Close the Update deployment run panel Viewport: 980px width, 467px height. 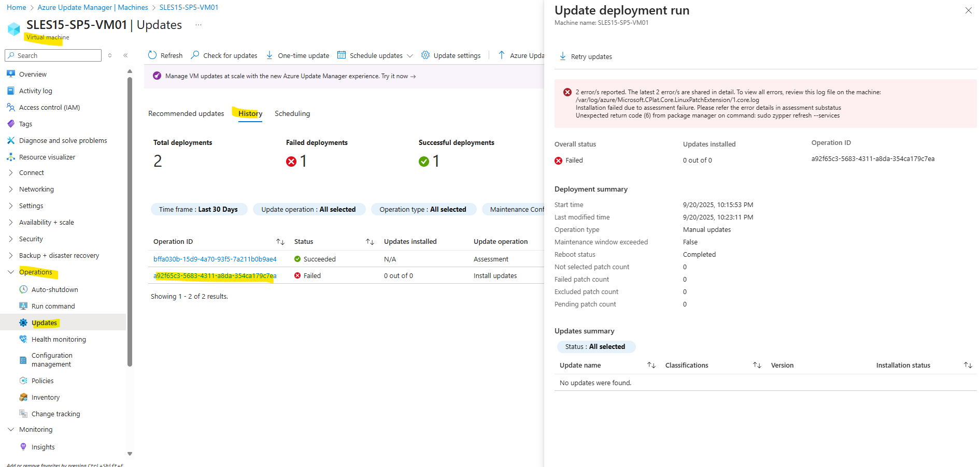pos(968,10)
